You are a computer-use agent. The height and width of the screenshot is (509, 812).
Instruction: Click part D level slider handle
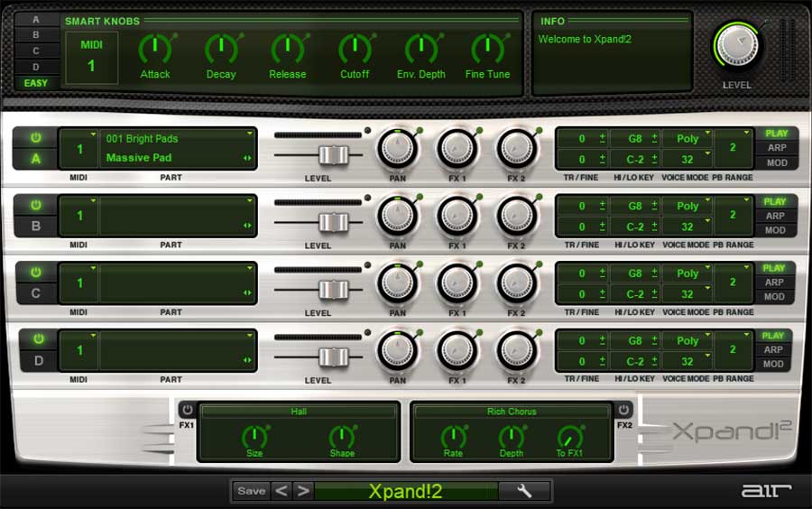[x=334, y=356]
